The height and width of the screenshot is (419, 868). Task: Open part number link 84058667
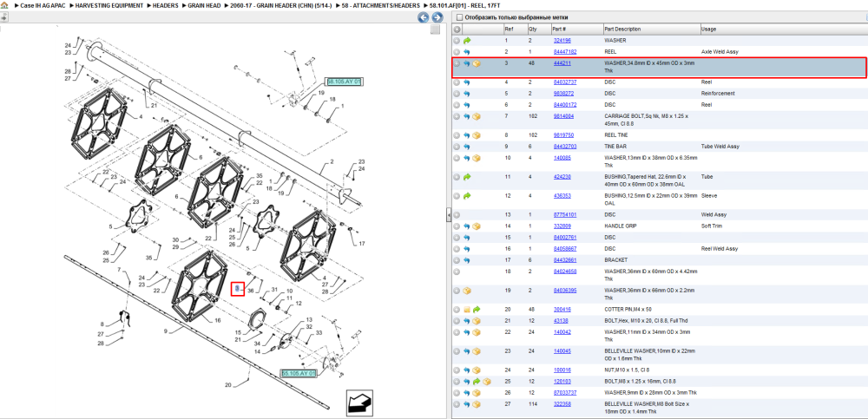[x=565, y=249]
